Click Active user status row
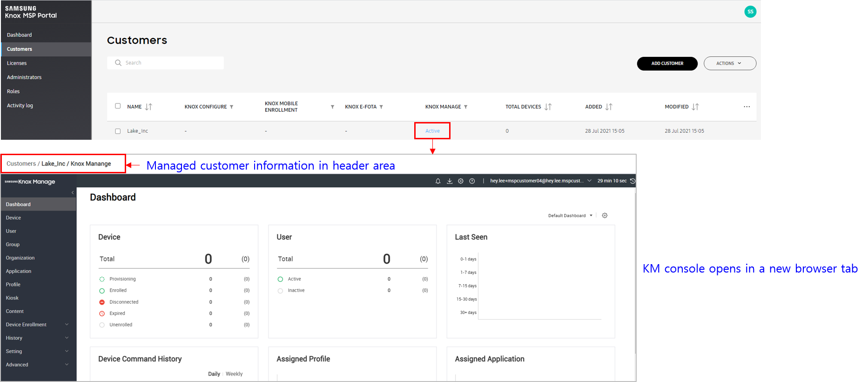Viewport: 868px width, 382px height. [353, 279]
